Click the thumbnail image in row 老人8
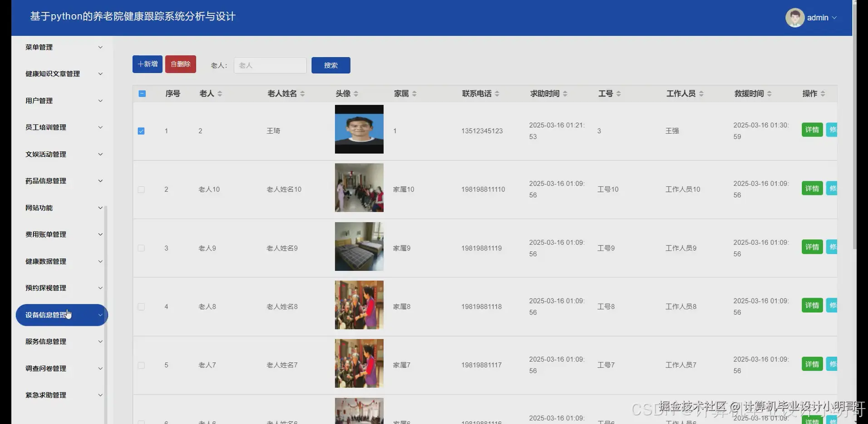The height and width of the screenshot is (424, 868). (359, 305)
